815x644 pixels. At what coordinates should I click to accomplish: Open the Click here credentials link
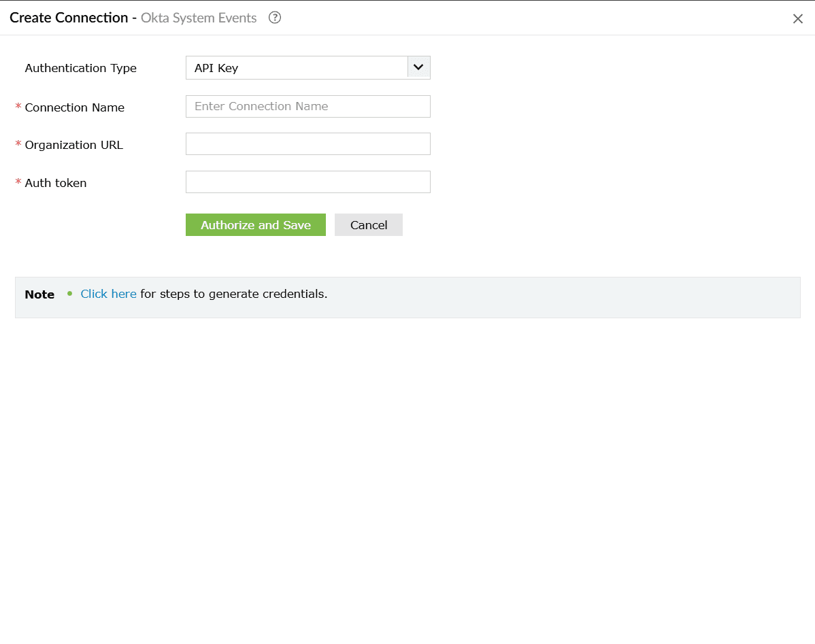click(x=109, y=294)
